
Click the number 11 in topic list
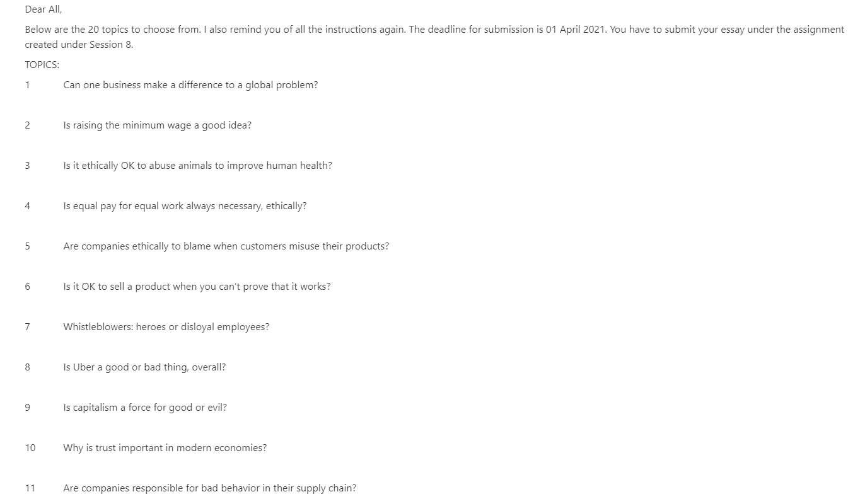pyautogui.click(x=30, y=488)
